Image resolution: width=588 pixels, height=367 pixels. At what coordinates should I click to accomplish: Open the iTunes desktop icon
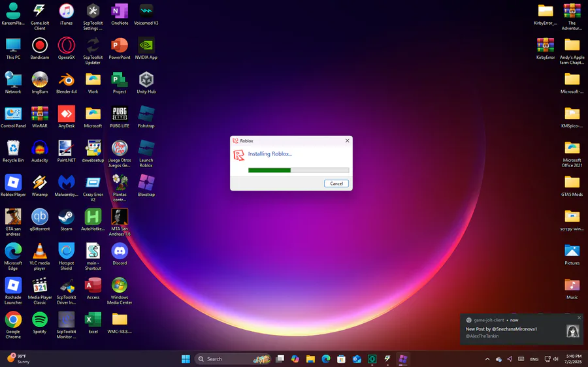click(67, 14)
